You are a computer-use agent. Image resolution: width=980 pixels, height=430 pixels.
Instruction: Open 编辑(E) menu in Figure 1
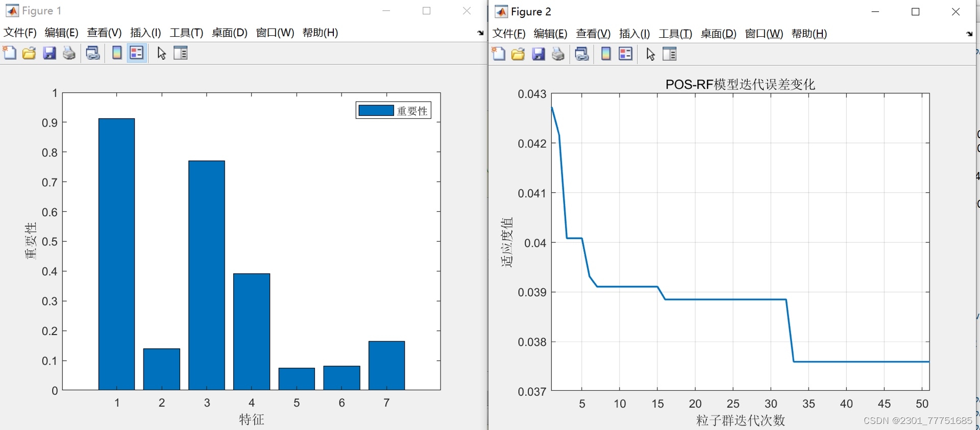click(x=61, y=33)
